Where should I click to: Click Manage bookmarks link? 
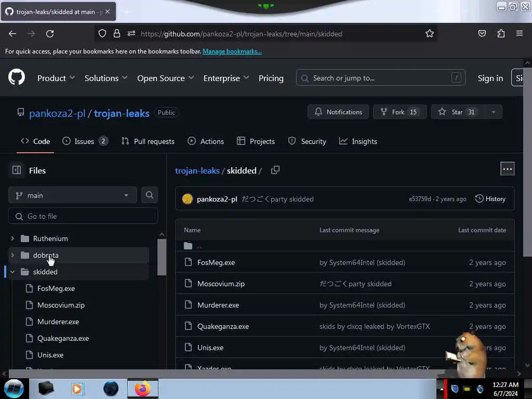click(232, 51)
